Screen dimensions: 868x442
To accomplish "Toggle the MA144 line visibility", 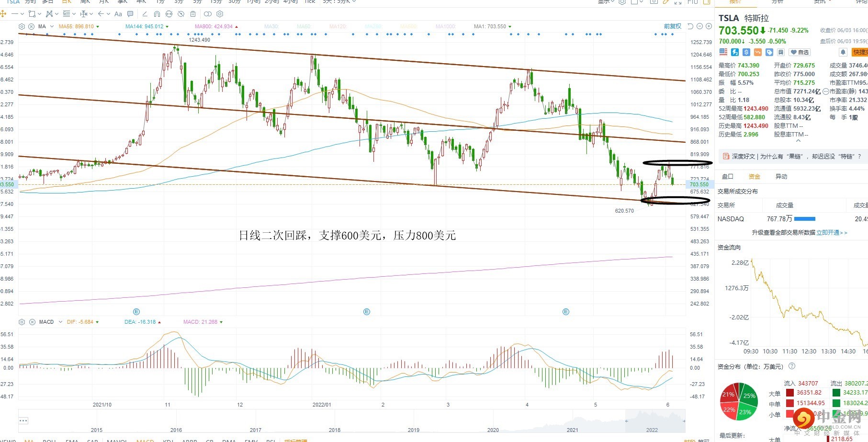I will pyautogui.click(x=147, y=26).
